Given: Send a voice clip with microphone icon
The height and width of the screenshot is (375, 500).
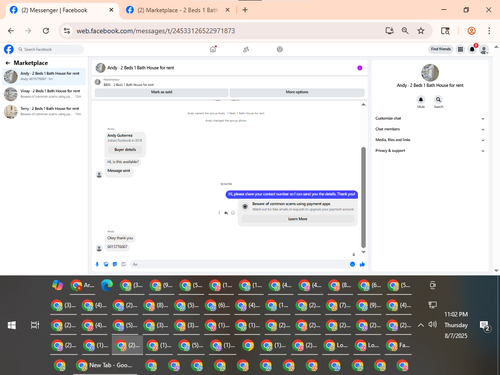Looking at the screenshot, I should pyautogui.click(x=97, y=264).
